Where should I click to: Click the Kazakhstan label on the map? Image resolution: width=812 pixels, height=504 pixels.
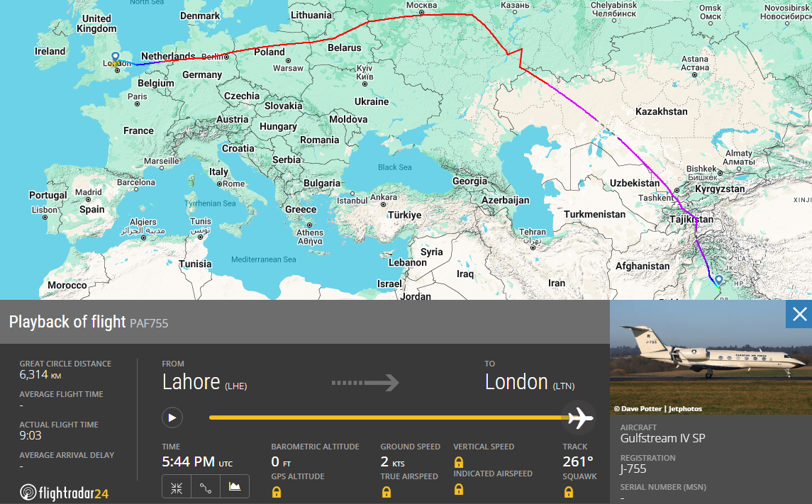(662, 112)
